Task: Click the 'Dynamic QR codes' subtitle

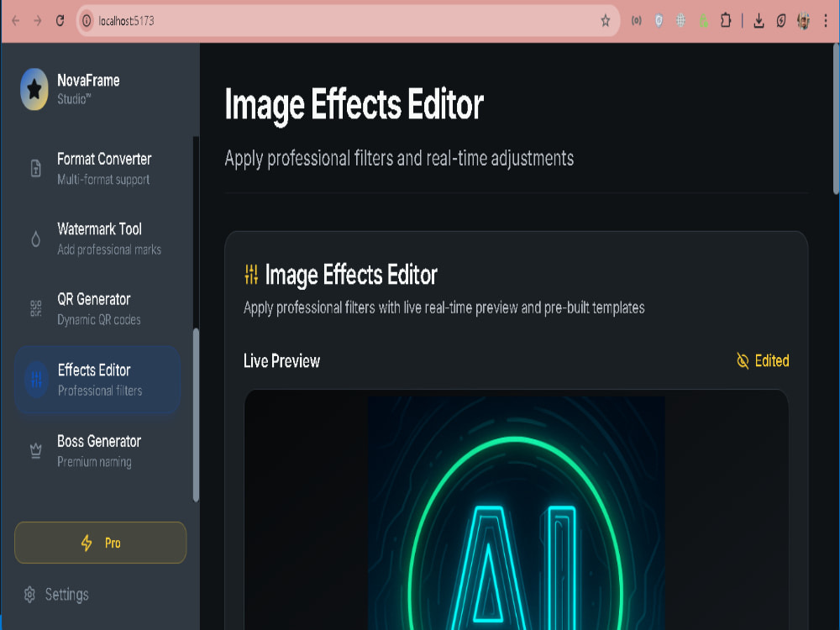Action: [99, 320]
